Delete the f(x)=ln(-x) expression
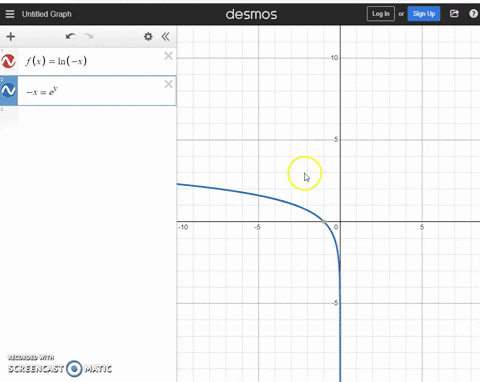This screenshot has height=382, width=480. [x=169, y=56]
